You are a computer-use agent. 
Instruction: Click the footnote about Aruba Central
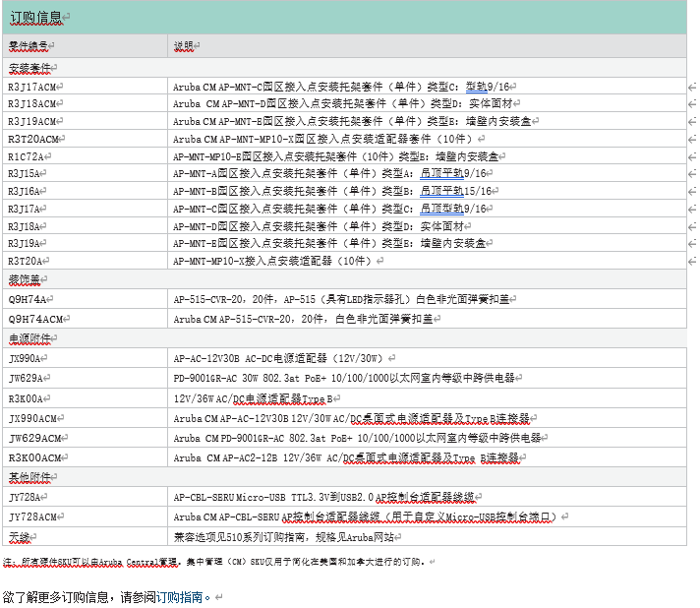(213, 562)
